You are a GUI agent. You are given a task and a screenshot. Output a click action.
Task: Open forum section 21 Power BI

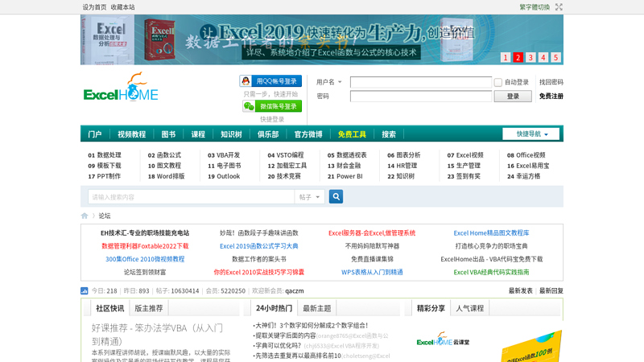click(345, 176)
